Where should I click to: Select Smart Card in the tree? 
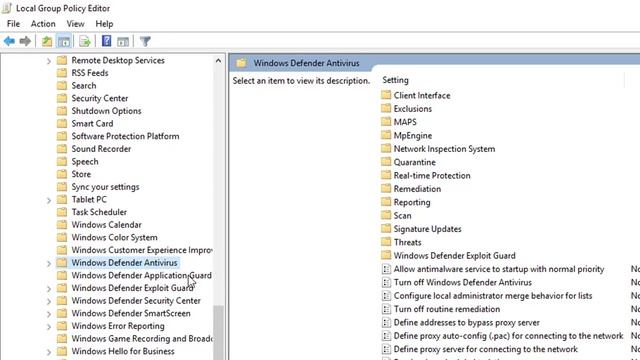click(x=92, y=124)
